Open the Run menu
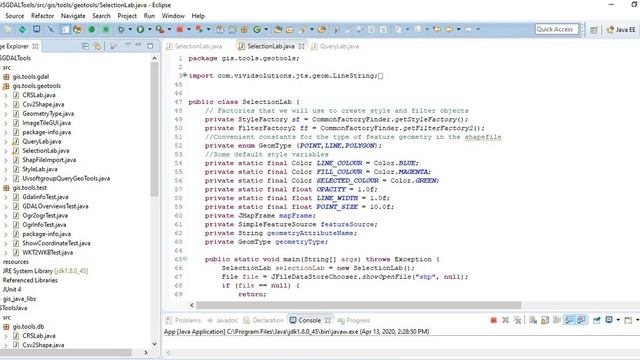Image resolution: width=640 pixels, height=360 pixels. pos(149,16)
